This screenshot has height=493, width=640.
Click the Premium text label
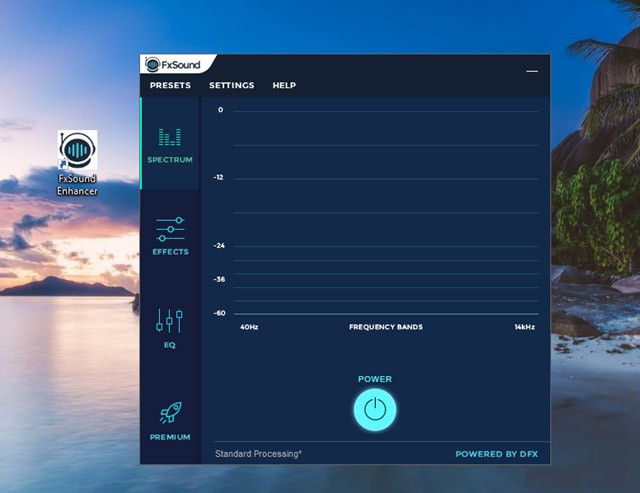[170, 437]
